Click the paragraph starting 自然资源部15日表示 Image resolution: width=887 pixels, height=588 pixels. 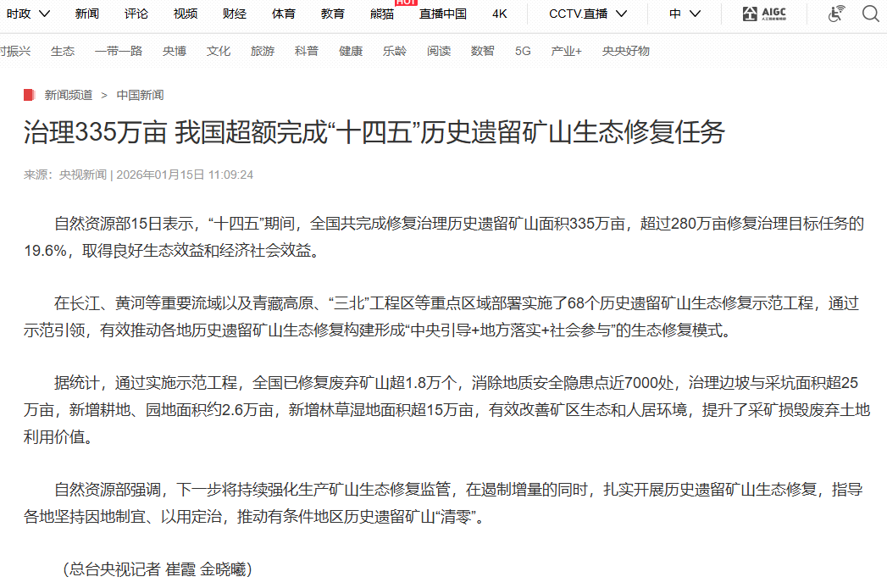point(444,237)
